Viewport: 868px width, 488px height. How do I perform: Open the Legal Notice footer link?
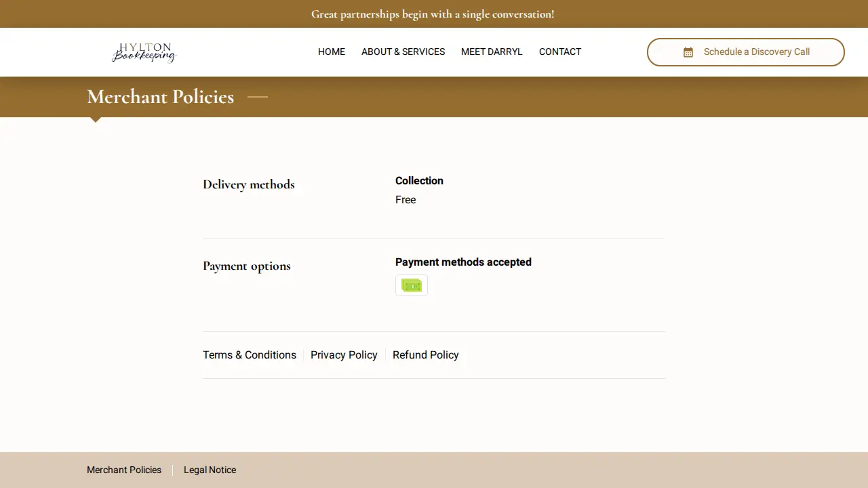tap(210, 470)
